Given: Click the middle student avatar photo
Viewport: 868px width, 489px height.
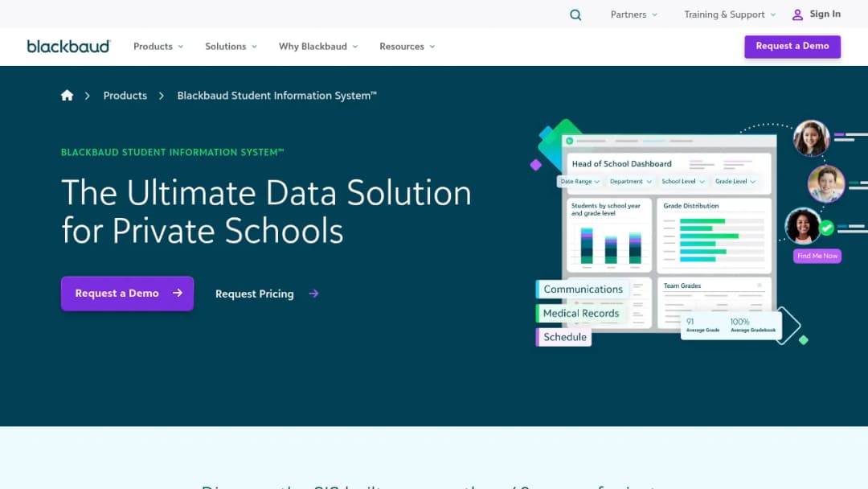Looking at the screenshot, I should pyautogui.click(x=826, y=183).
